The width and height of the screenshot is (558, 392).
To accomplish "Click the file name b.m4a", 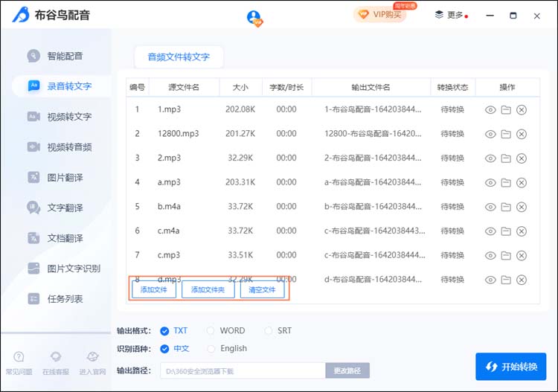I will tap(169, 206).
